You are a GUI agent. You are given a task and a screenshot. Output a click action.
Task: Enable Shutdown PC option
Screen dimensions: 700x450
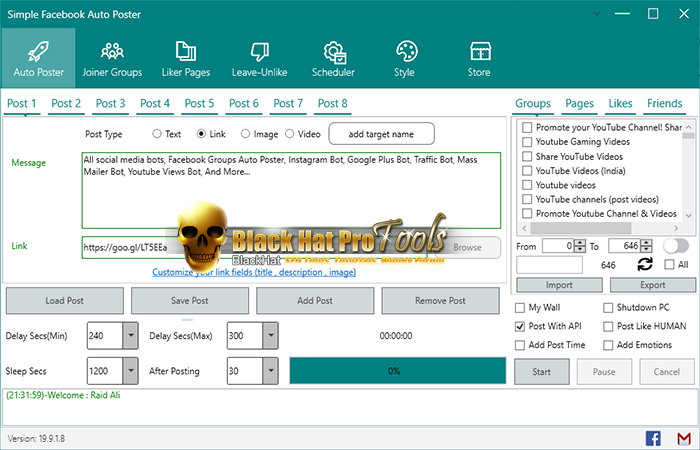tap(608, 308)
